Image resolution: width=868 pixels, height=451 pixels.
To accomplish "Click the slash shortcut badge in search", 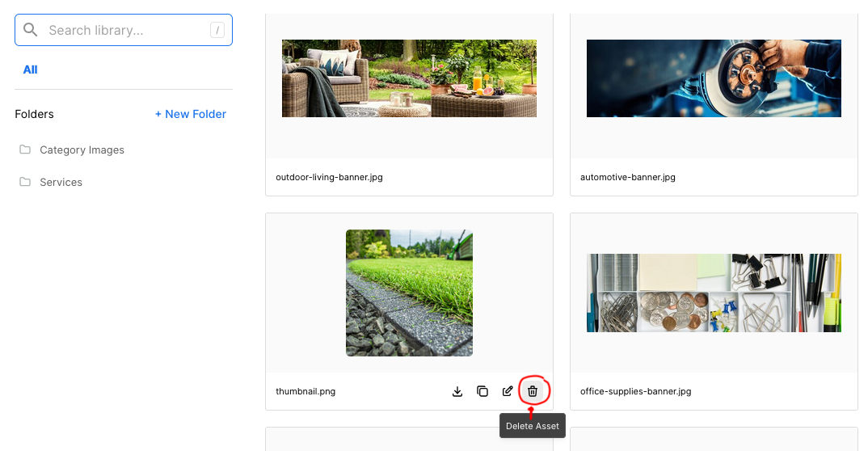I will tap(217, 31).
